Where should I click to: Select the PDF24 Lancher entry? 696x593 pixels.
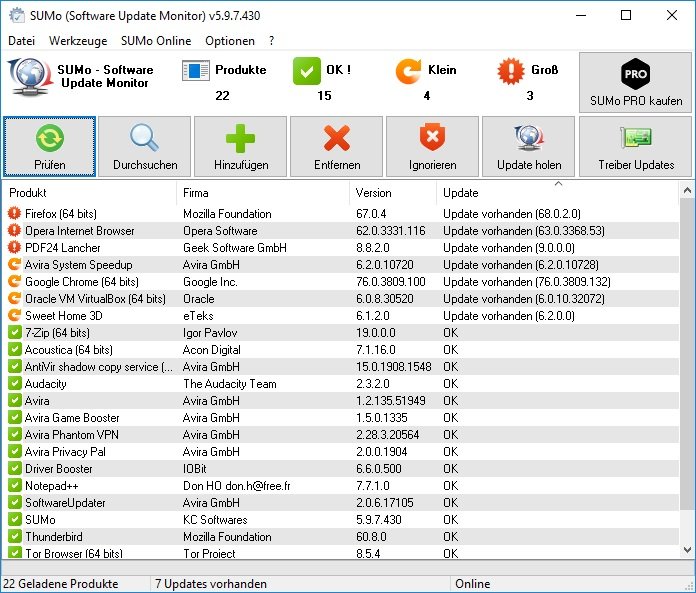[x=341, y=248]
